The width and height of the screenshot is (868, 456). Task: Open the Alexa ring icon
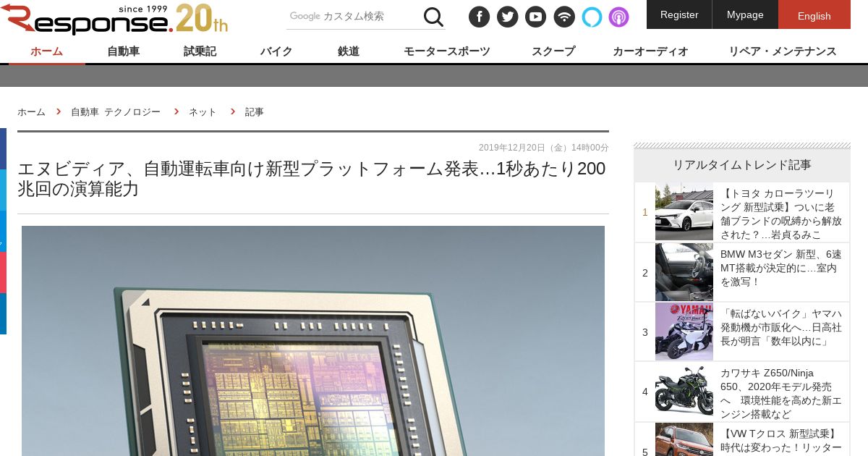592,17
